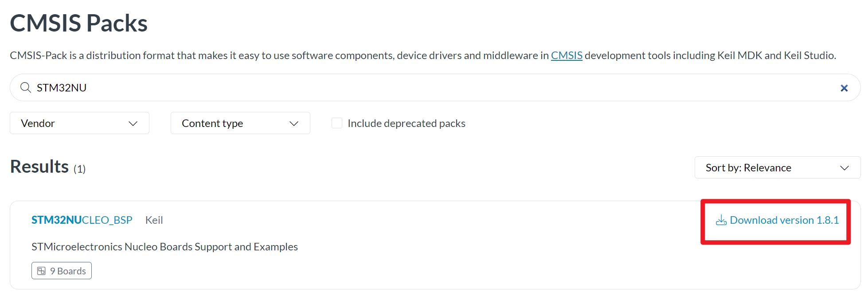Click the board icon in 9 Boards tag
This screenshot has height=301, width=868.
pos(42,271)
